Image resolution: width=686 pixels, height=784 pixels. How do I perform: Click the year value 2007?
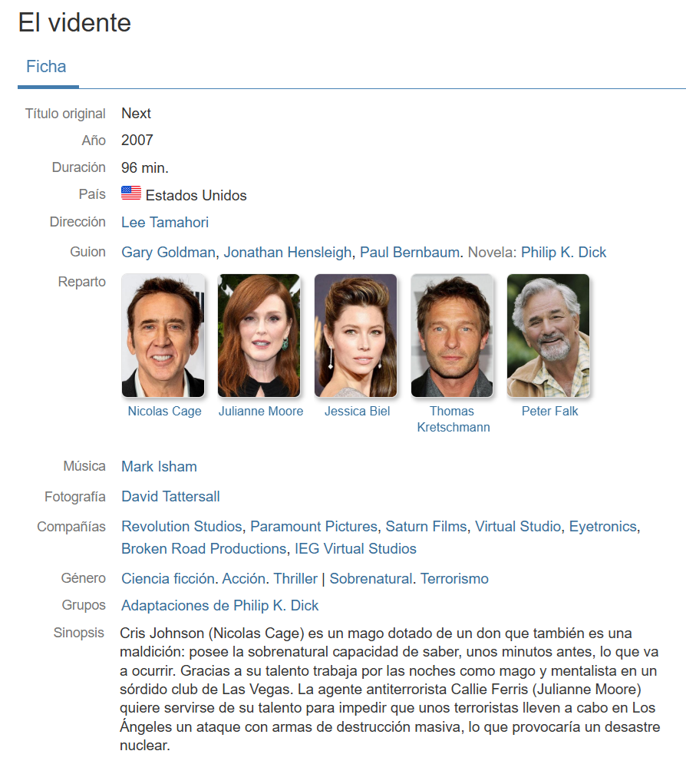point(137,140)
